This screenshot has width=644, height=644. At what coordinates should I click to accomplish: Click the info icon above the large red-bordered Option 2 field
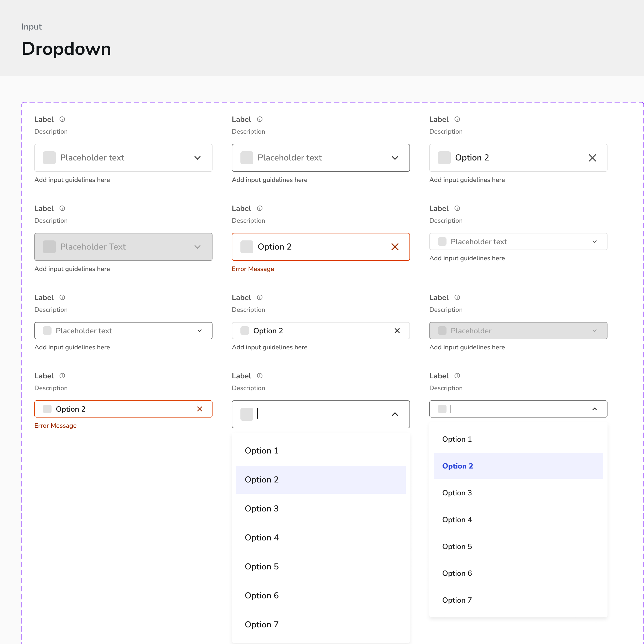[x=260, y=208]
